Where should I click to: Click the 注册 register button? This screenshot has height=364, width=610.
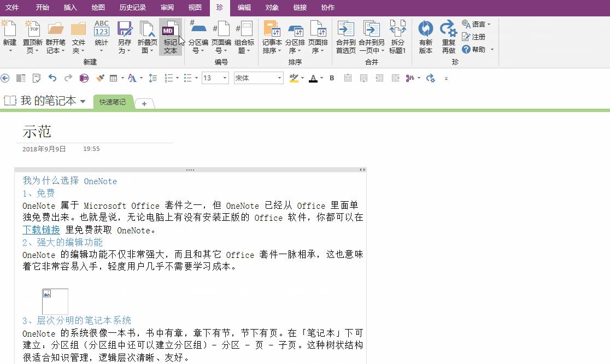(x=473, y=37)
